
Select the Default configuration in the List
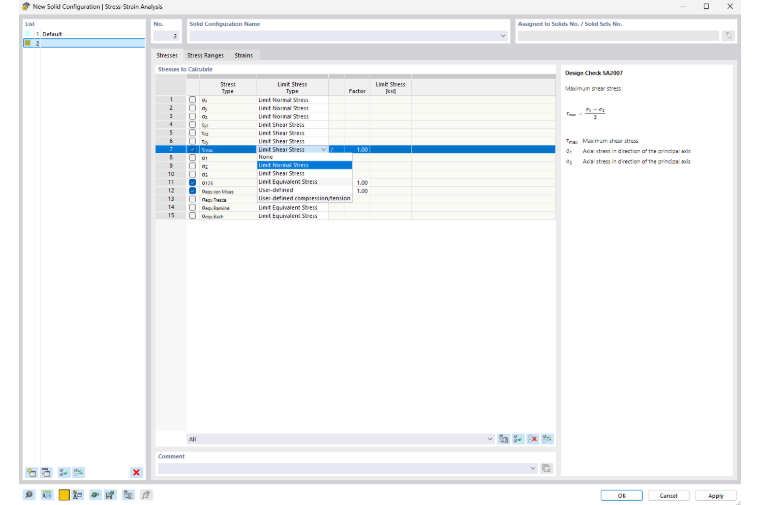[84, 34]
